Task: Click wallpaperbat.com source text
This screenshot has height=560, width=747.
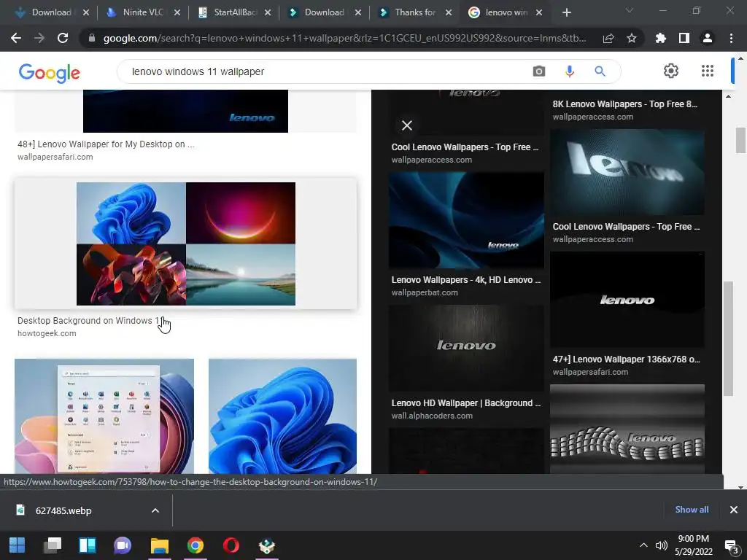Action: point(425,292)
